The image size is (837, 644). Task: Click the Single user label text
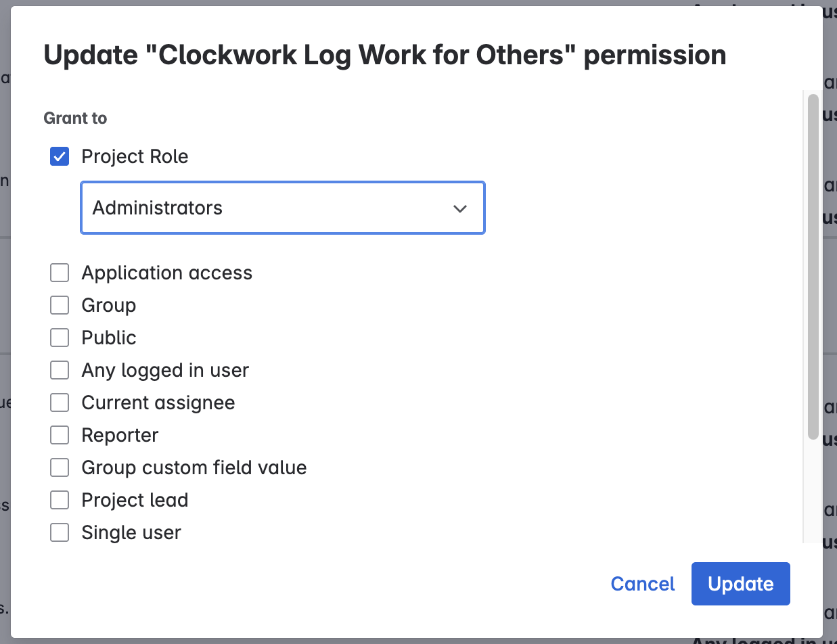point(131,532)
